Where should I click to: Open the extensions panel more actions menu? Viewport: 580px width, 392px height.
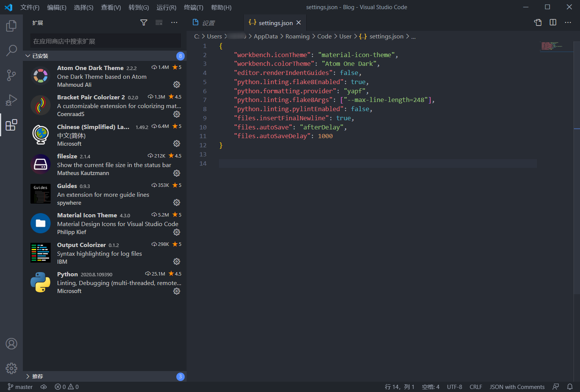click(x=174, y=23)
